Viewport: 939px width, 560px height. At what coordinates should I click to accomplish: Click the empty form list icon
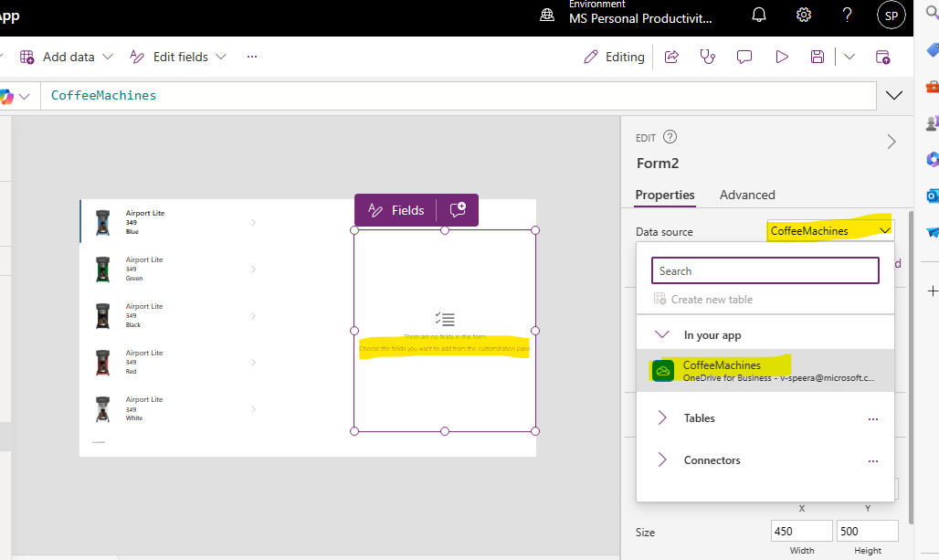[445, 319]
